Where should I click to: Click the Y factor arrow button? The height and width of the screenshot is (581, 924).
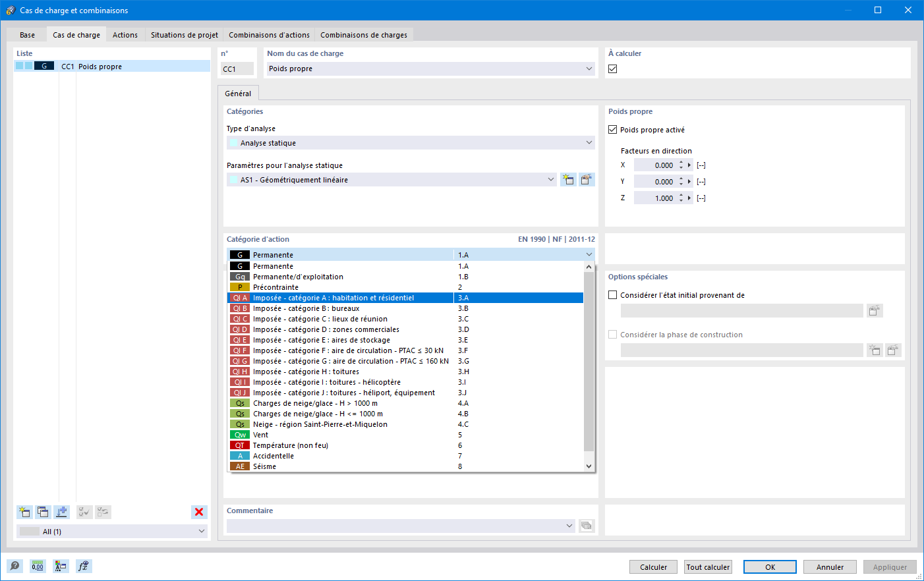(690, 182)
